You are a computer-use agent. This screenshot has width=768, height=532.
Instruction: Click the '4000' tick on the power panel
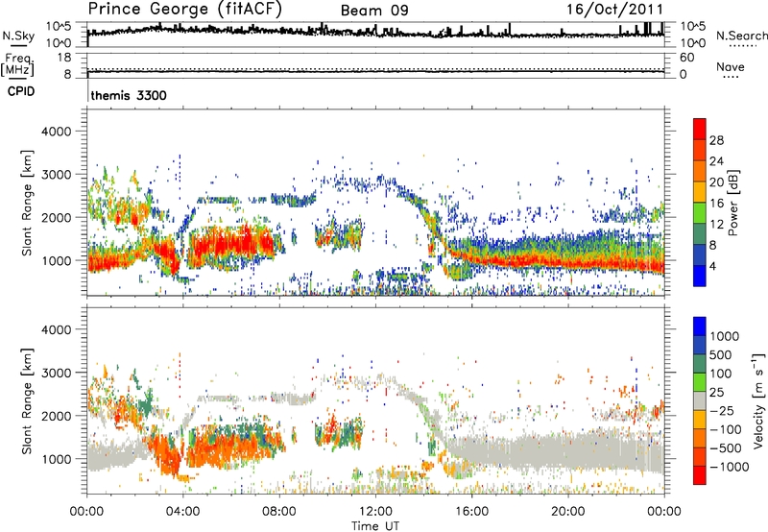point(56,132)
